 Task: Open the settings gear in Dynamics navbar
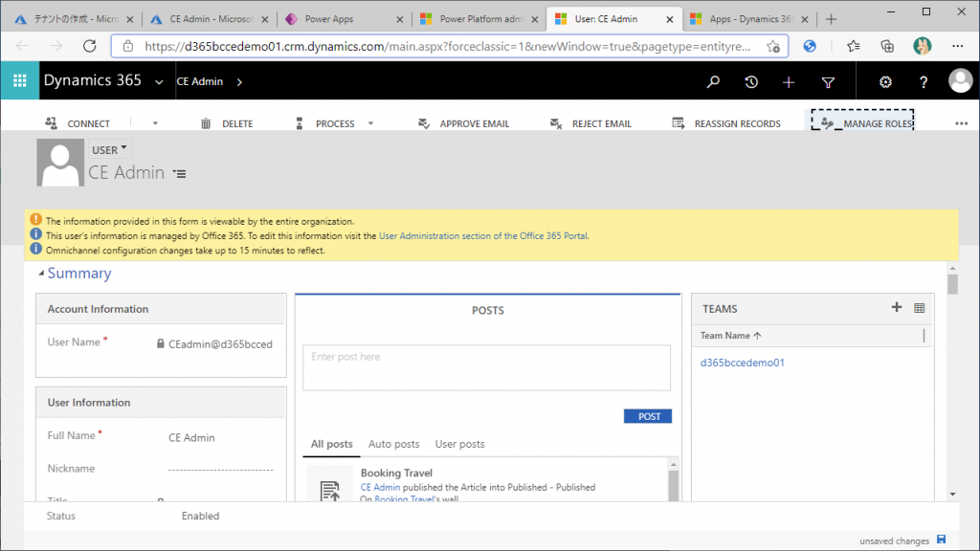point(885,82)
